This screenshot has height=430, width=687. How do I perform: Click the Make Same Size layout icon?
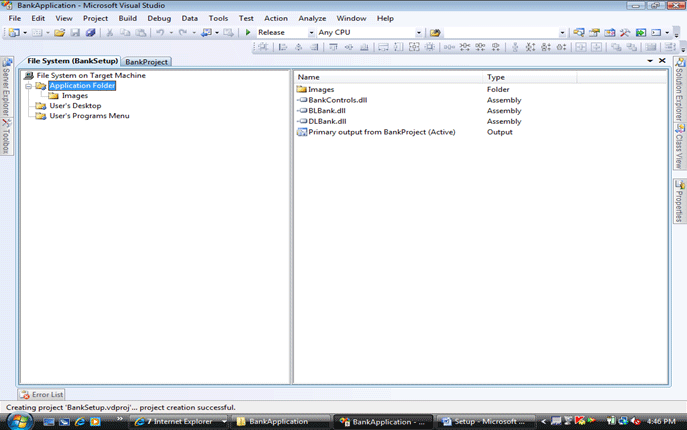click(x=414, y=47)
